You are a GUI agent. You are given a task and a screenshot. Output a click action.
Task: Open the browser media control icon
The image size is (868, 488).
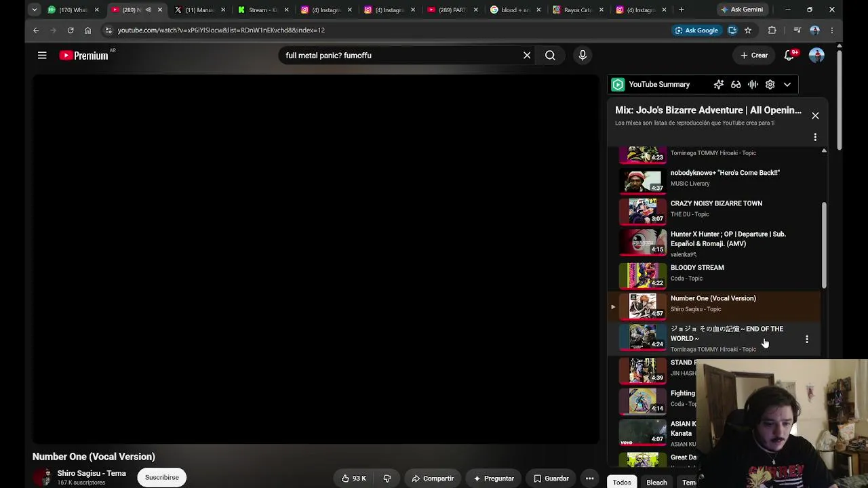click(x=797, y=30)
